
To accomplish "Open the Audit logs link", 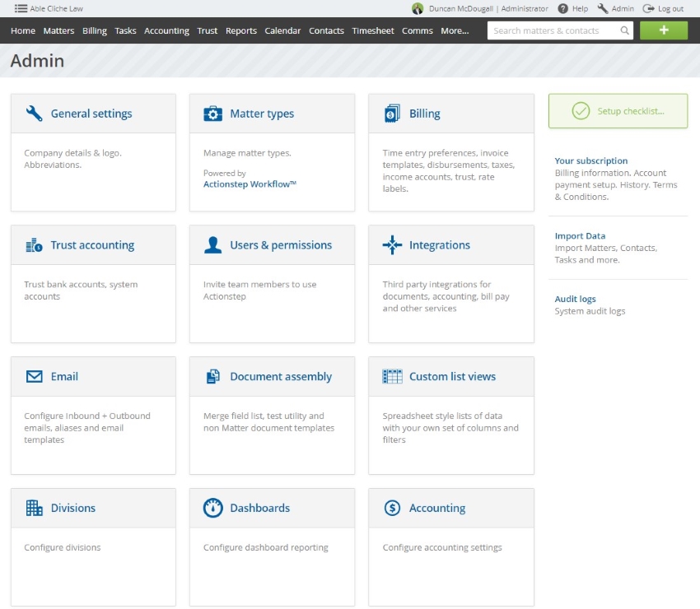I will pyautogui.click(x=575, y=299).
